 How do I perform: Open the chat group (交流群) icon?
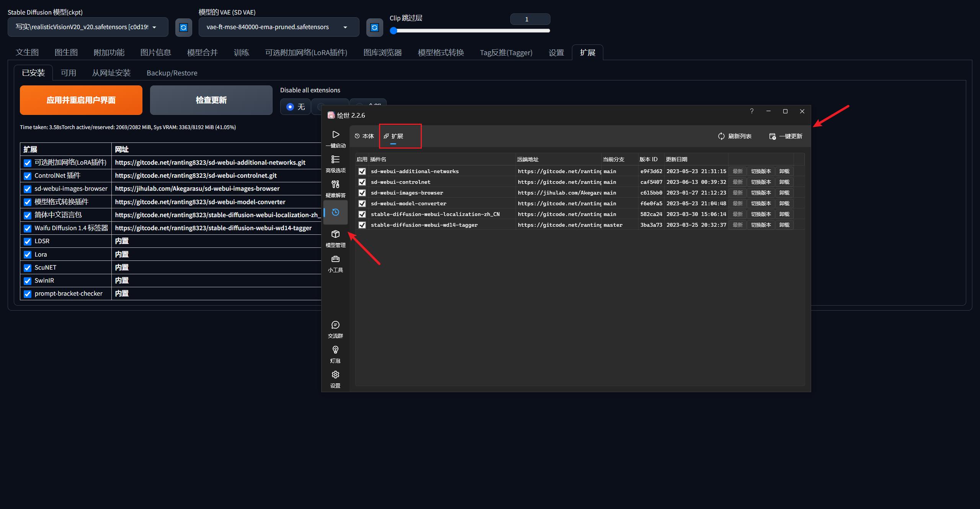335,325
